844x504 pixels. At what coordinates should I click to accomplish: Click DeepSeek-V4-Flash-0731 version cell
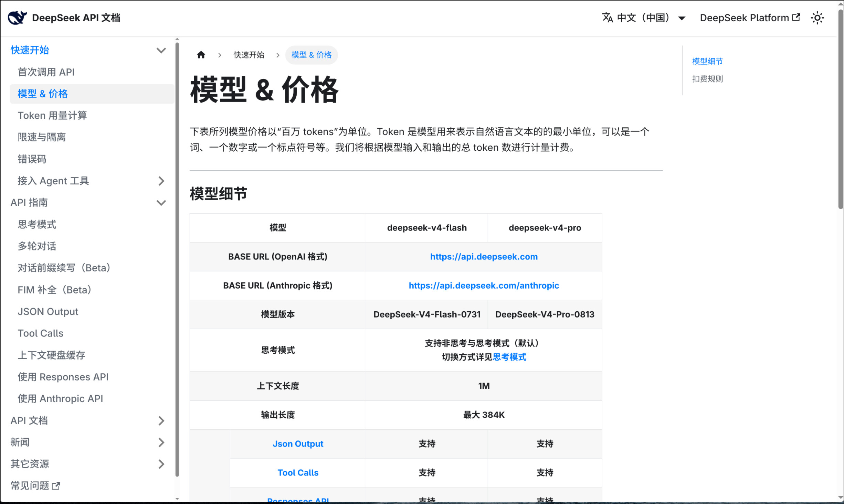427,314
